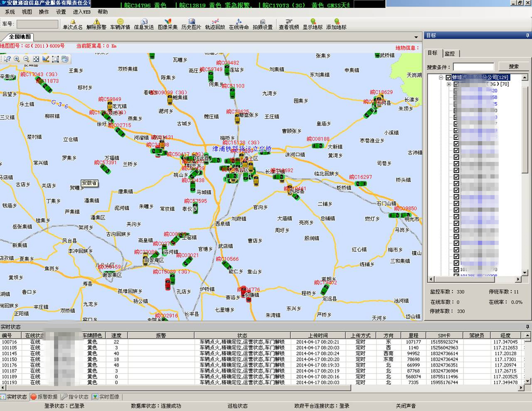This screenshot has height=411, width=532.
Task: Click 里程 cell 568074
Action: coord(413,377)
